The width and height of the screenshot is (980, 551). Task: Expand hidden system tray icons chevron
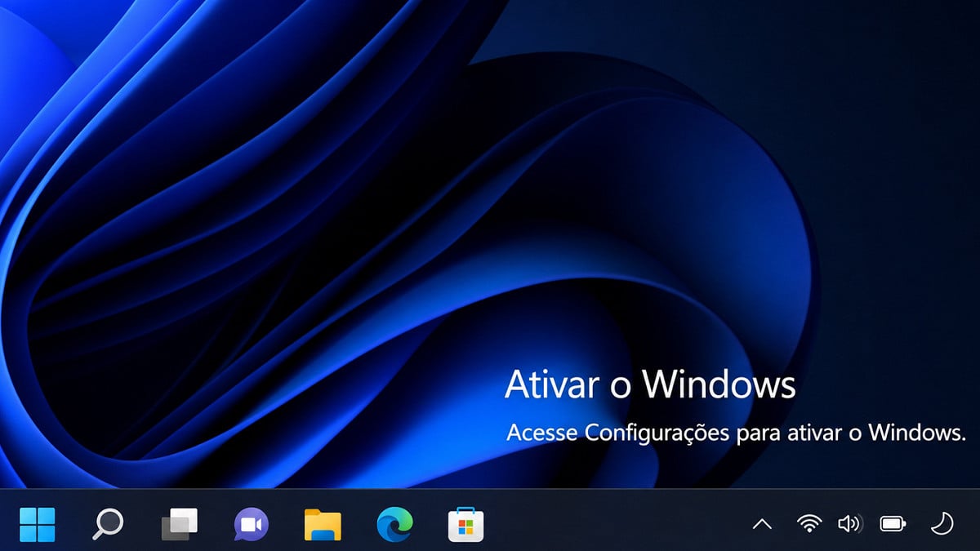pos(762,524)
